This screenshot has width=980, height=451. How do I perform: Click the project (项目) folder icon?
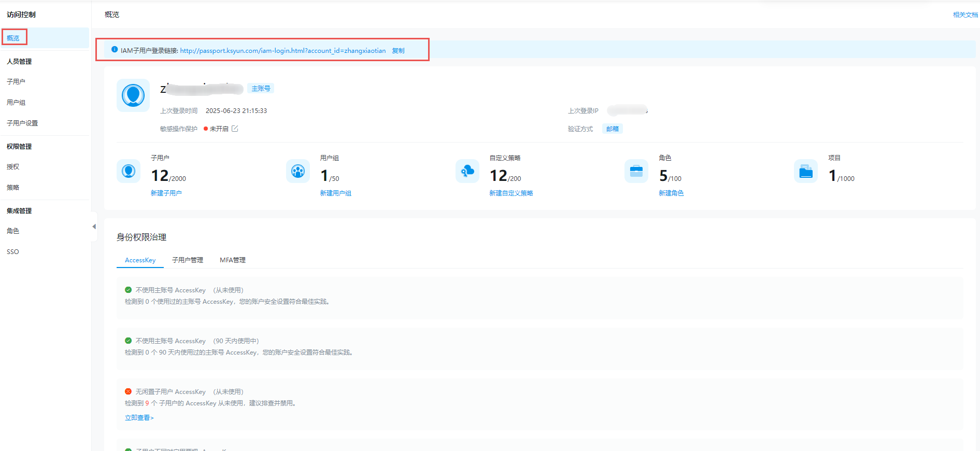806,171
